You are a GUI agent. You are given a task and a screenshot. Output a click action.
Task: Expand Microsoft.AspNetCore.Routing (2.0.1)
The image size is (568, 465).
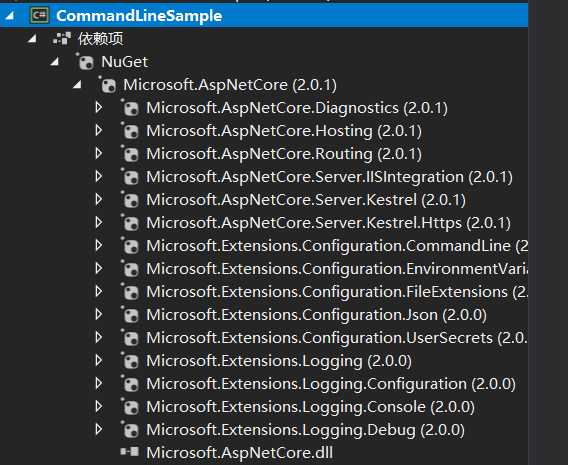coord(99,154)
